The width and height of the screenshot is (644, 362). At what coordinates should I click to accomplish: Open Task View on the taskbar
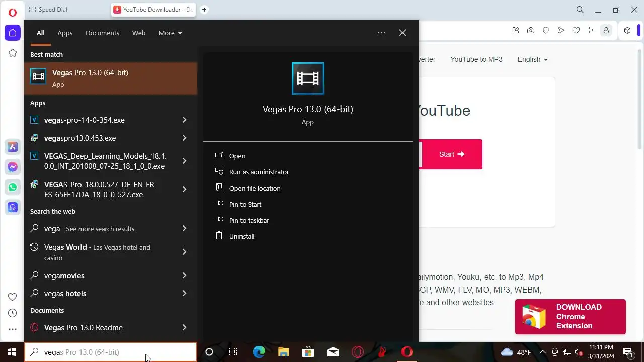click(x=233, y=352)
